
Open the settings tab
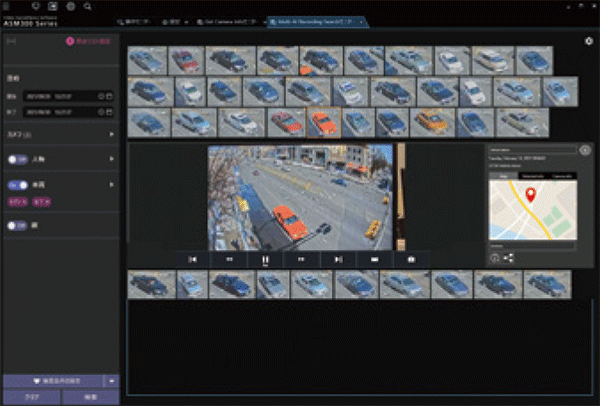[171, 22]
